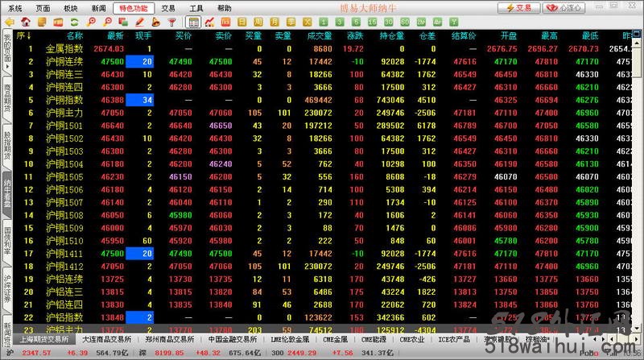Select the red pencil drawing tool
The width and height of the screenshot is (644, 360).
[x=139, y=23]
